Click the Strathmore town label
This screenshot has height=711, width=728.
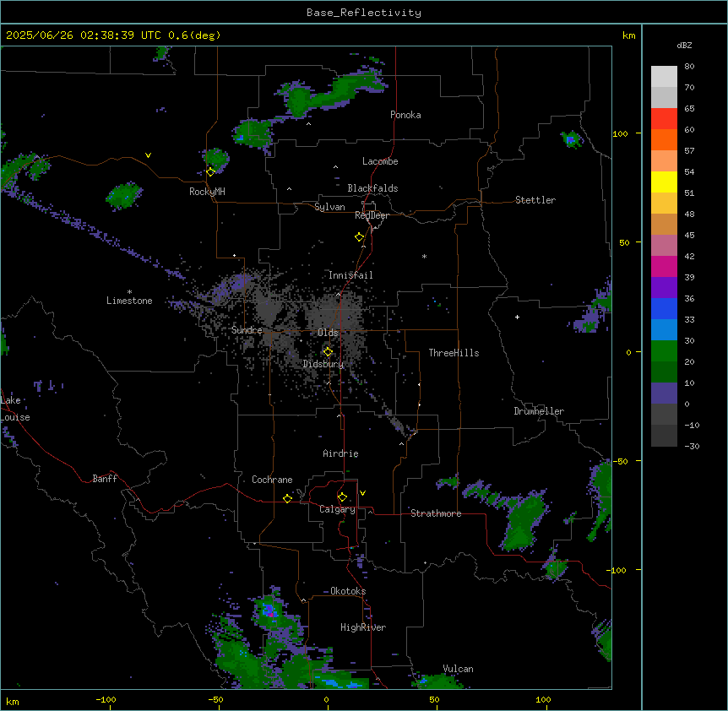[436, 513]
